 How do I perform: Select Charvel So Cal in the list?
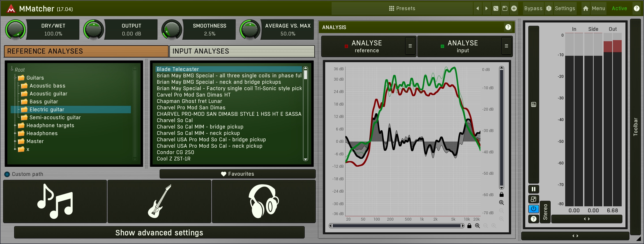click(174, 120)
